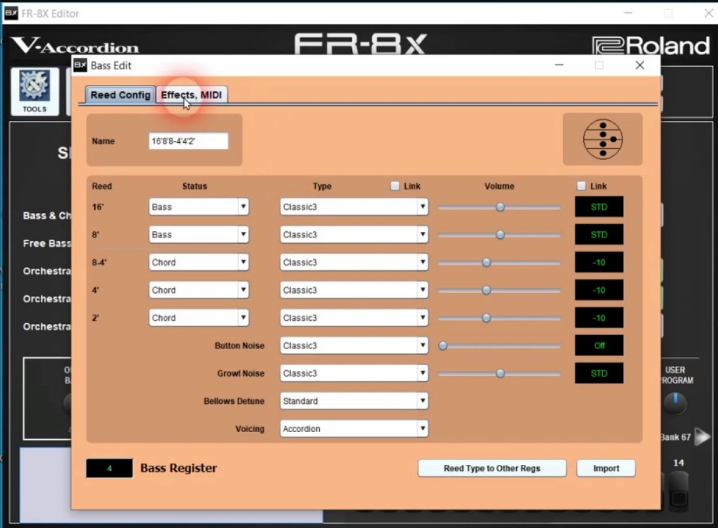The image size is (718, 528).
Task: Enable the Type Link checkbox
Action: pos(396,186)
